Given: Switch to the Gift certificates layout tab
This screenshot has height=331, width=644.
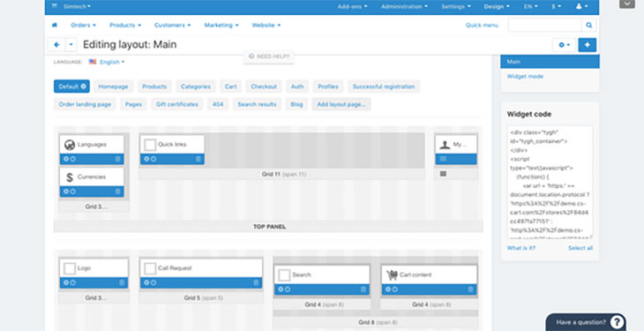Looking at the screenshot, I should tap(177, 104).
